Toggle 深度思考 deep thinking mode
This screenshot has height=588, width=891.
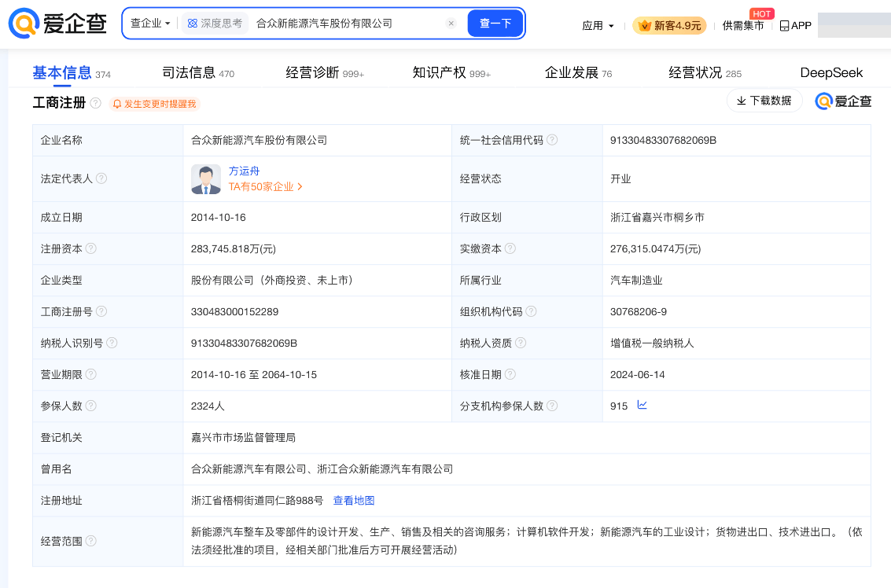tap(215, 24)
